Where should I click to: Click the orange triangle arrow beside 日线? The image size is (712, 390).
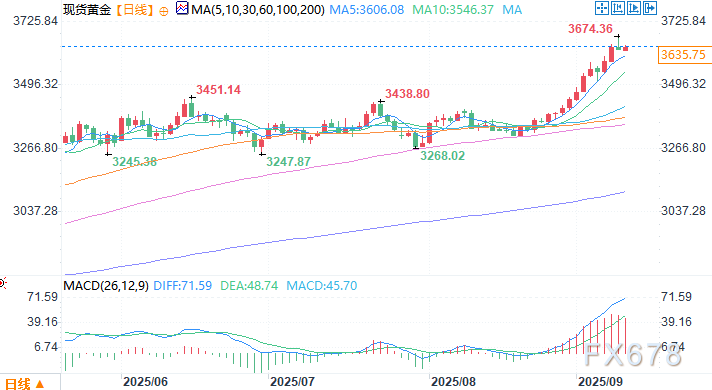[40, 385]
